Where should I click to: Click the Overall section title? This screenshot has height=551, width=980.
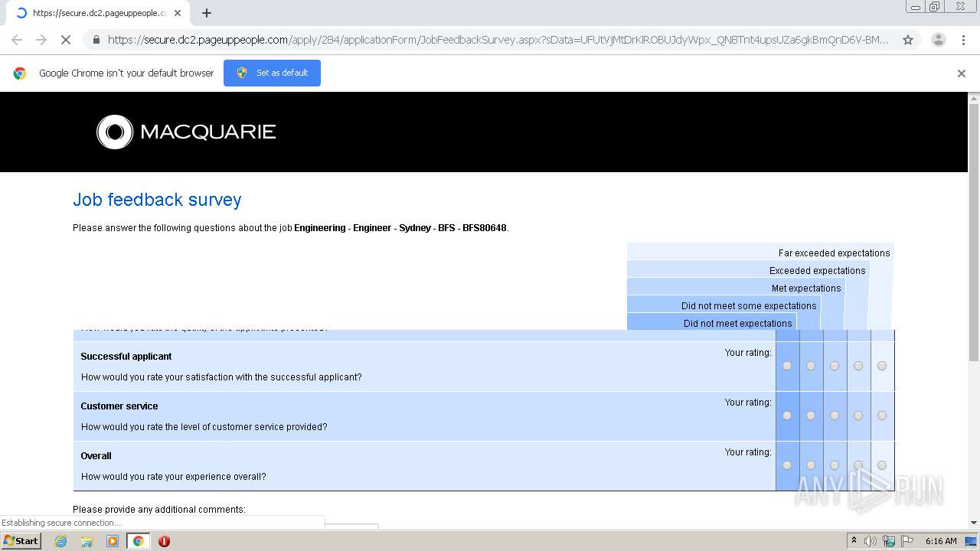pyautogui.click(x=96, y=456)
